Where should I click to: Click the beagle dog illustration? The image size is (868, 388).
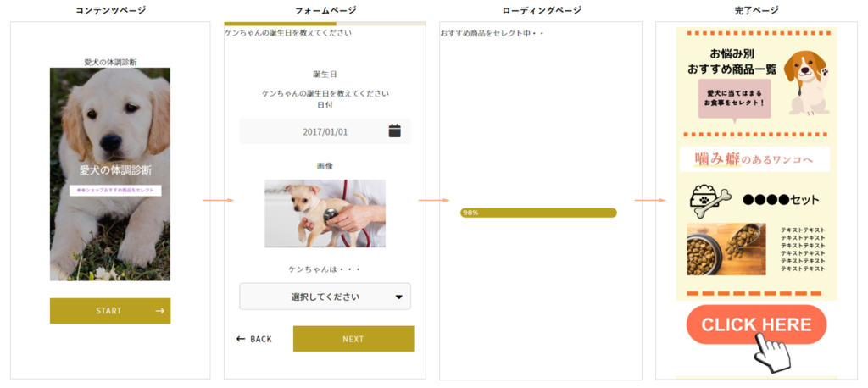pos(804,82)
